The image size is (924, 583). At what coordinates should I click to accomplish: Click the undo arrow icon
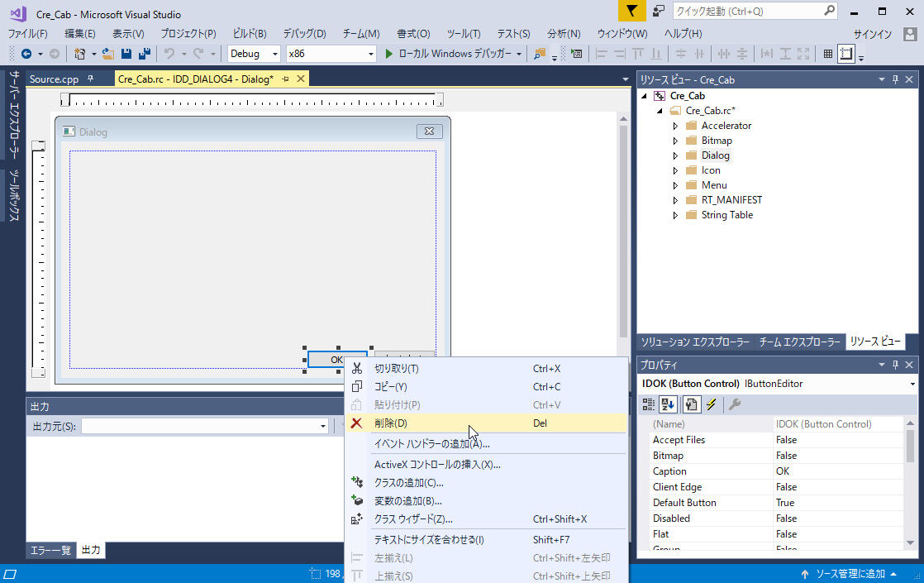tap(169, 54)
